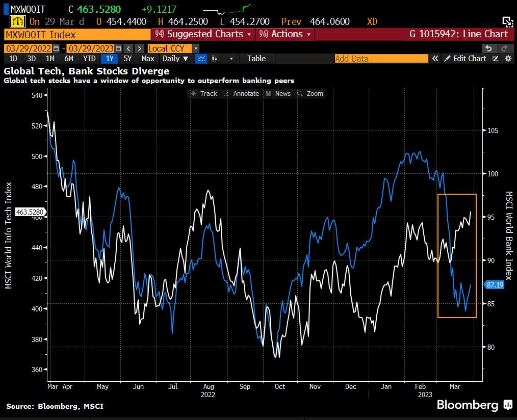Open the Suggested Charts menu
The width and height of the screenshot is (517, 420).
coord(203,34)
